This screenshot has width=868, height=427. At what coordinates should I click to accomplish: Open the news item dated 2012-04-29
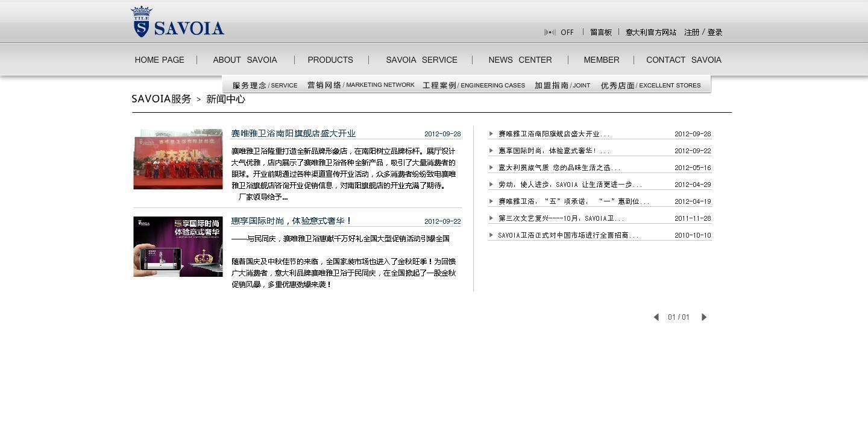point(570,185)
